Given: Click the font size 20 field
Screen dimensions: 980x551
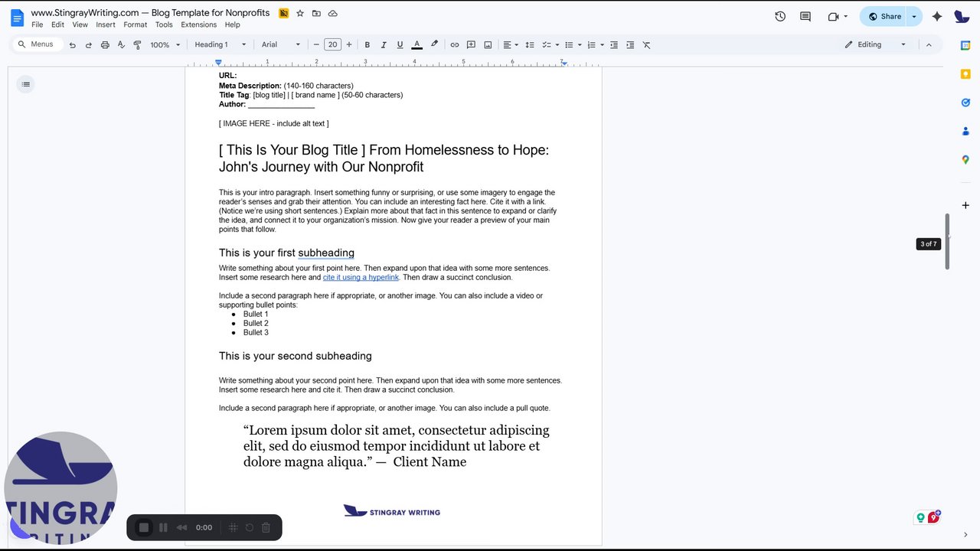Looking at the screenshot, I should point(332,45).
